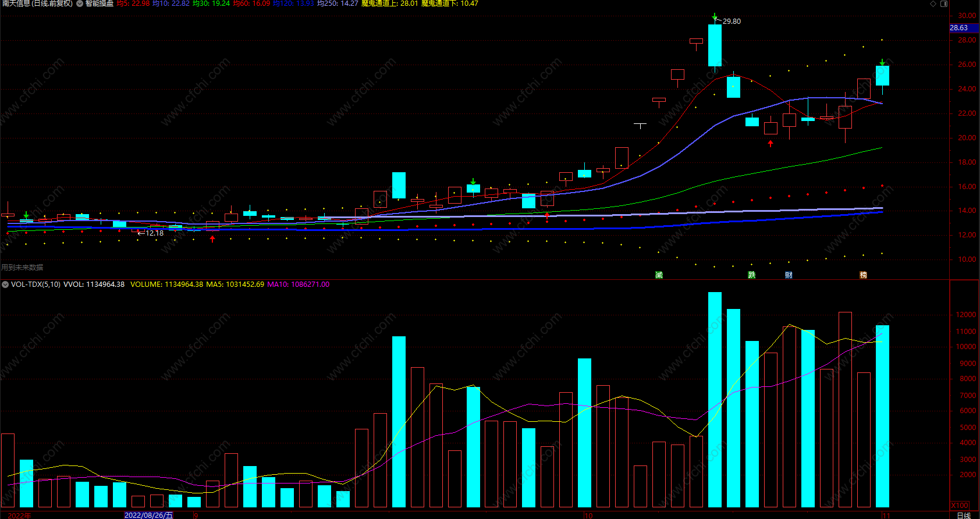The height and width of the screenshot is (519, 980).
Task: Click the green down arrow above the last candle
Action: click(882, 62)
